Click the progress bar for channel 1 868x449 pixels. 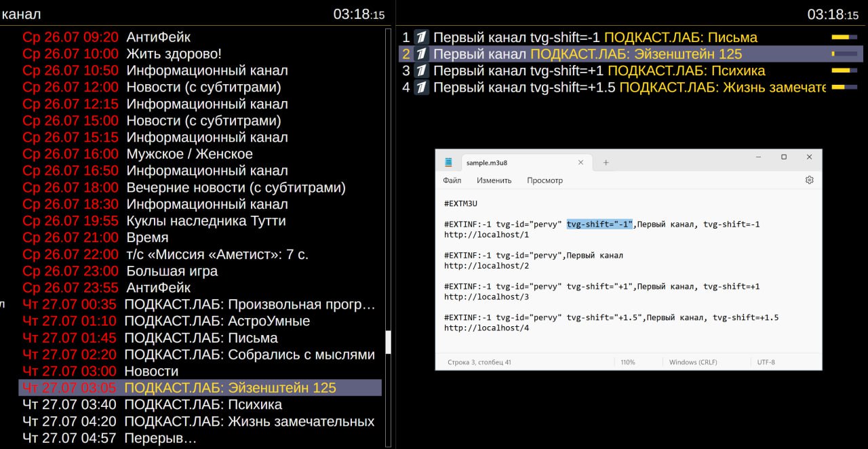click(844, 37)
